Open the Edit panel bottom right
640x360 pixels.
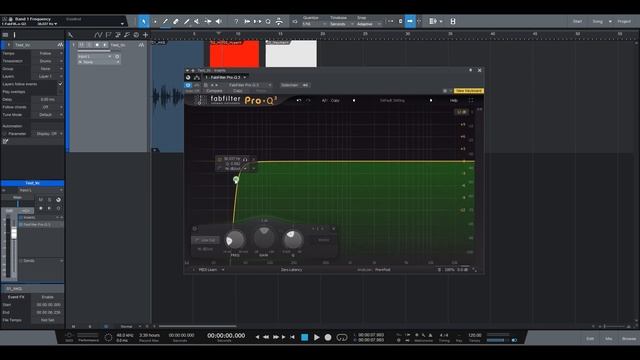click(x=590, y=339)
